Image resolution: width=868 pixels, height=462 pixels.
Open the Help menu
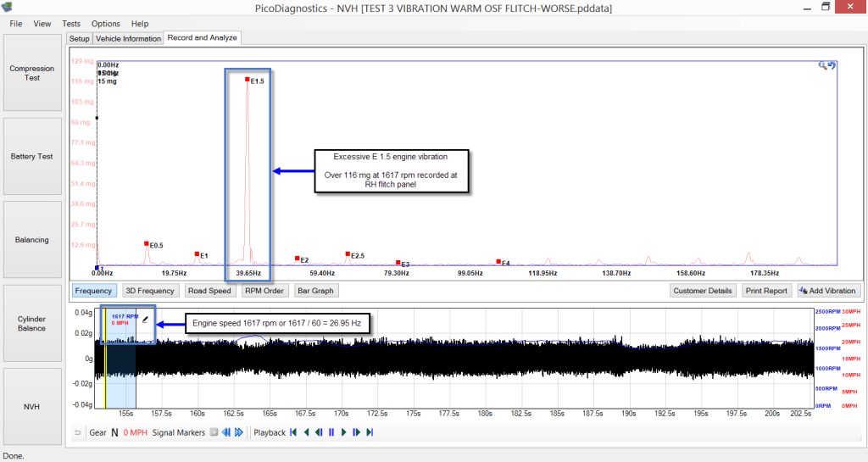tap(140, 24)
